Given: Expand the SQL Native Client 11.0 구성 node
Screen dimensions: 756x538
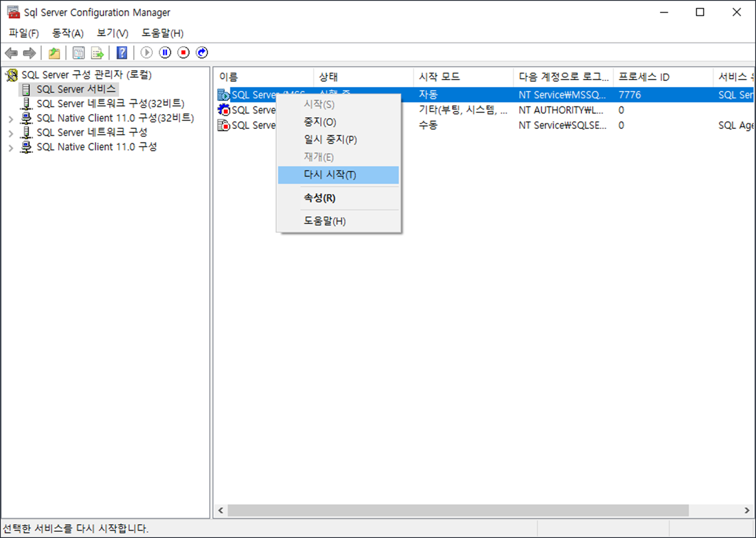Looking at the screenshot, I should pyautogui.click(x=11, y=148).
